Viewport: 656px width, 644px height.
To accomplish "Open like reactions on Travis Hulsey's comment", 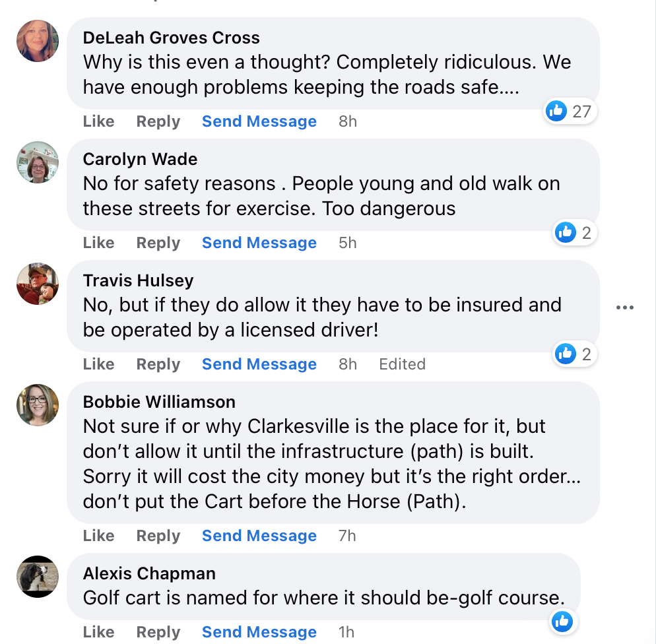I will (x=574, y=354).
